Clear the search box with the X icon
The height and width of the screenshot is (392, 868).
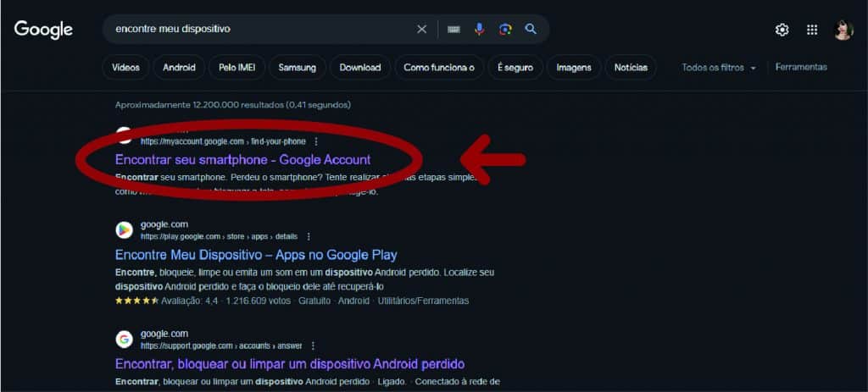(x=422, y=30)
